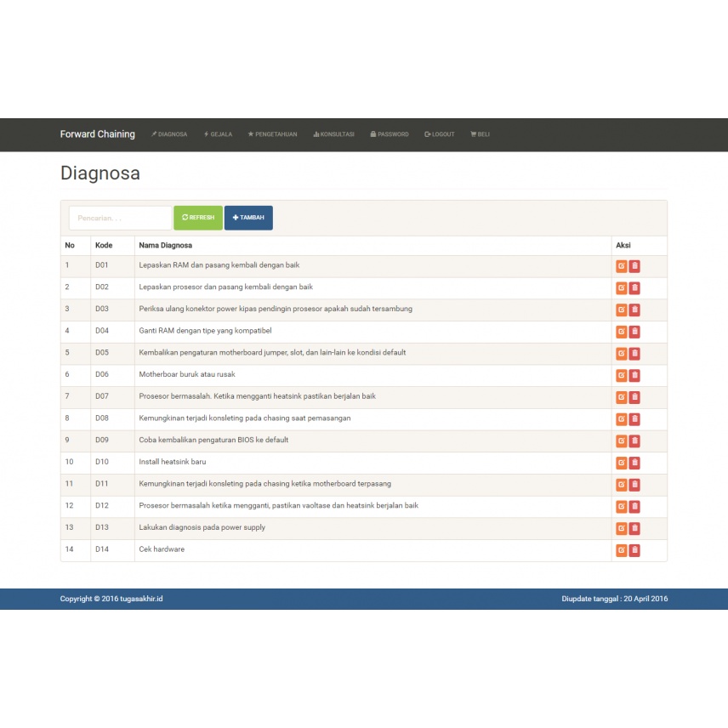728x728 pixels.
Task: Go to the Gejala page
Action: pos(219,134)
